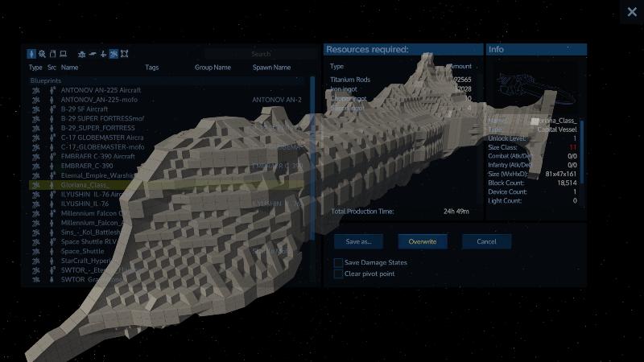Image resolution: width=644 pixels, height=362 pixels.
Task: Close the blueprint window with X
Action: 632,12
